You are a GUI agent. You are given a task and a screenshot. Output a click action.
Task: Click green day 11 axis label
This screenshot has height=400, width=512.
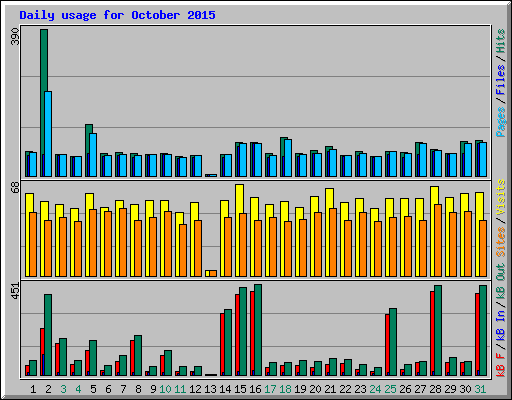[x=180, y=389]
